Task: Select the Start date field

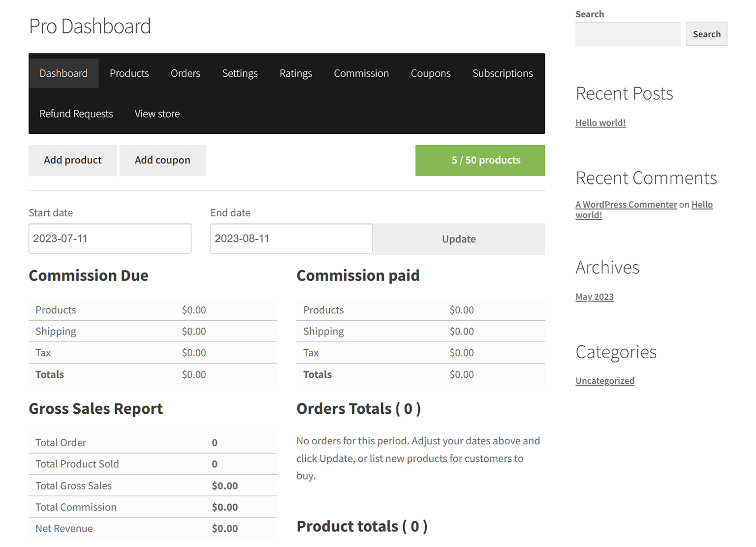Action: [109, 239]
